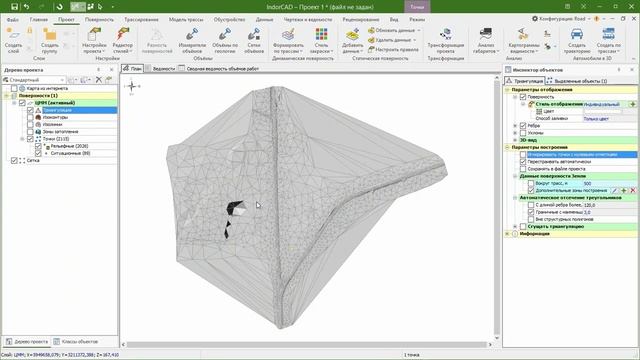640x360 pixels.
Task: Click Конфигурация Road gear icon
Action: pyautogui.click(x=535, y=19)
